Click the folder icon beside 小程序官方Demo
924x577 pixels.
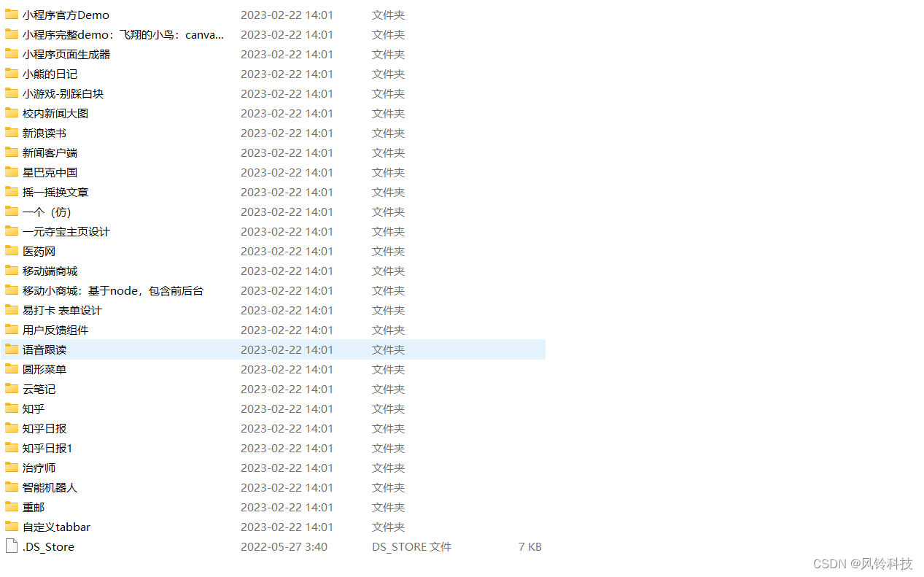click(x=11, y=15)
